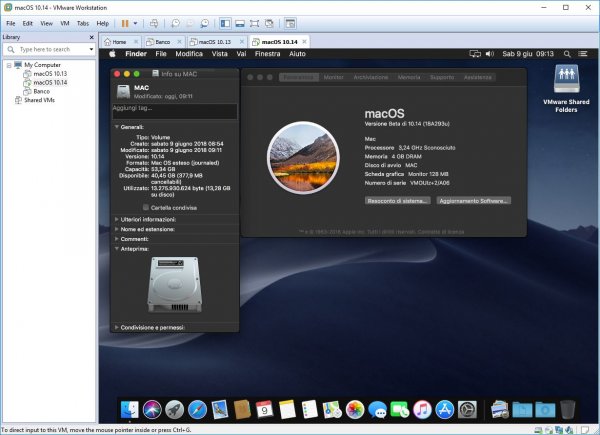Viewport: 600px width, 435px height.
Task: Switch to the Archiviazione tab
Action: click(x=370, y=77)
